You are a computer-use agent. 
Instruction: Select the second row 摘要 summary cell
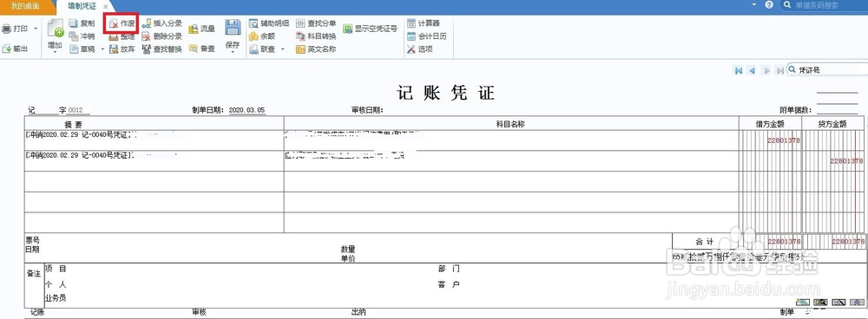[x=154, y=160]
